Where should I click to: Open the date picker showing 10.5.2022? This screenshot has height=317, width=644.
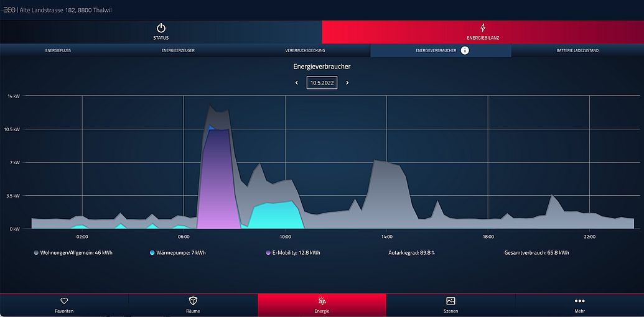coord(322,83)
